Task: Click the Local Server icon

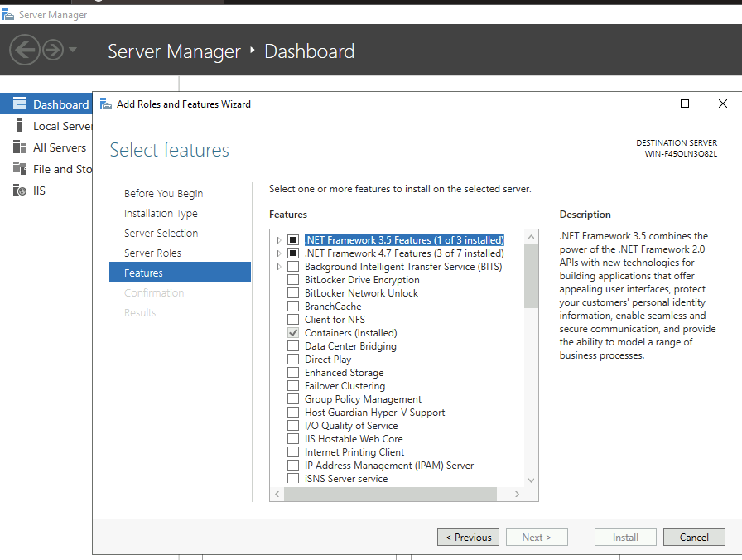Action: 19,125
